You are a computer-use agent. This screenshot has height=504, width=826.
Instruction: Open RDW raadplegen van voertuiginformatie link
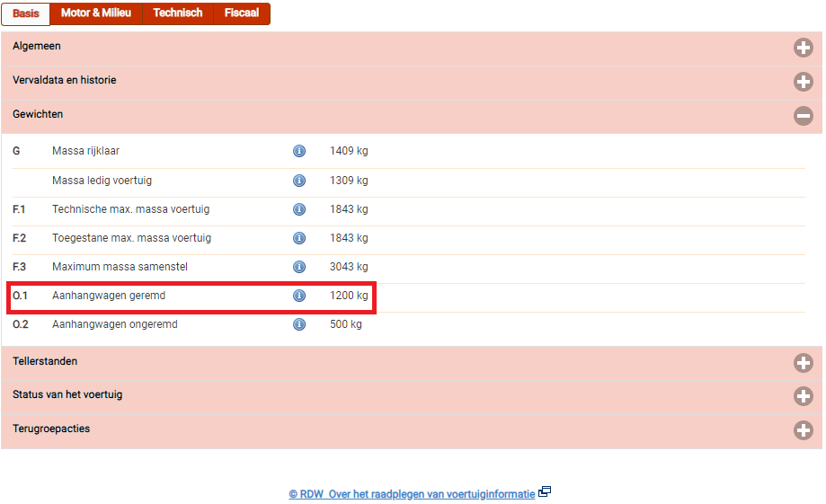point(412,494)
